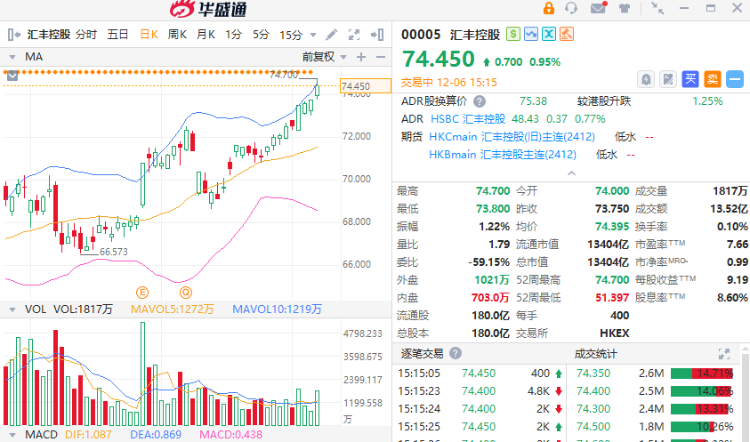Open HSBC 汇丰控股 ADR link
Screen dimensions: 750x442
(x=468, y=119)
